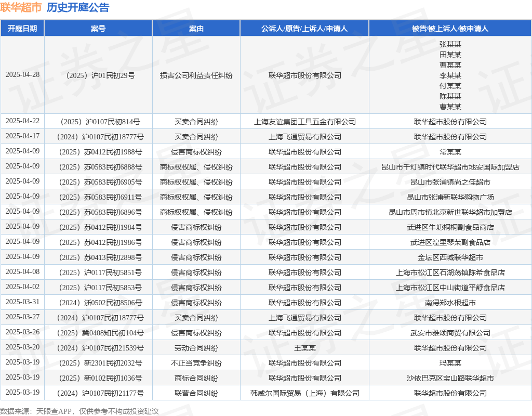Click the 历史开庭公告 heading
This screenshot has height=416, width=532.
click(x=78, y=7)
